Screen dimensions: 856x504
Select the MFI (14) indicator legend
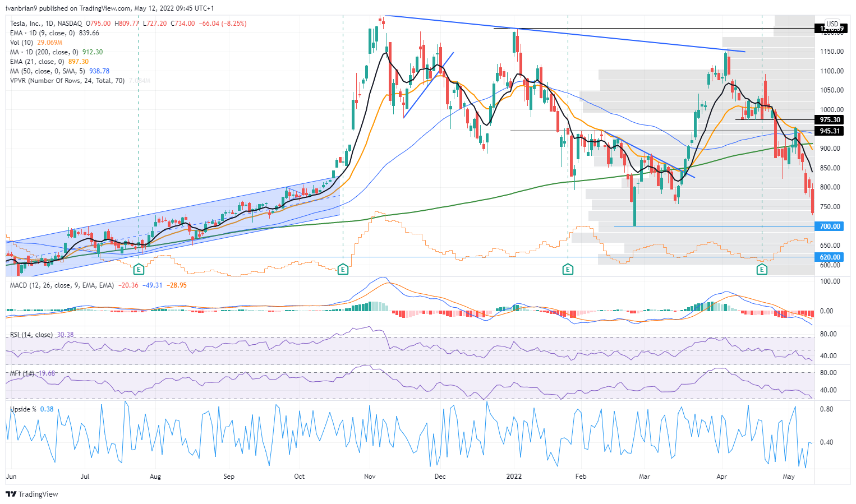[x=22, y=373]
